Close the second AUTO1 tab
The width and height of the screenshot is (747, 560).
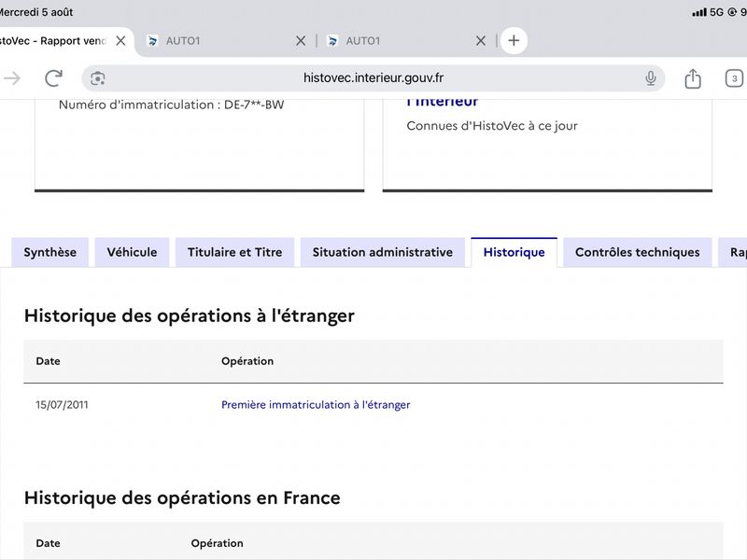tap(481, 41)
